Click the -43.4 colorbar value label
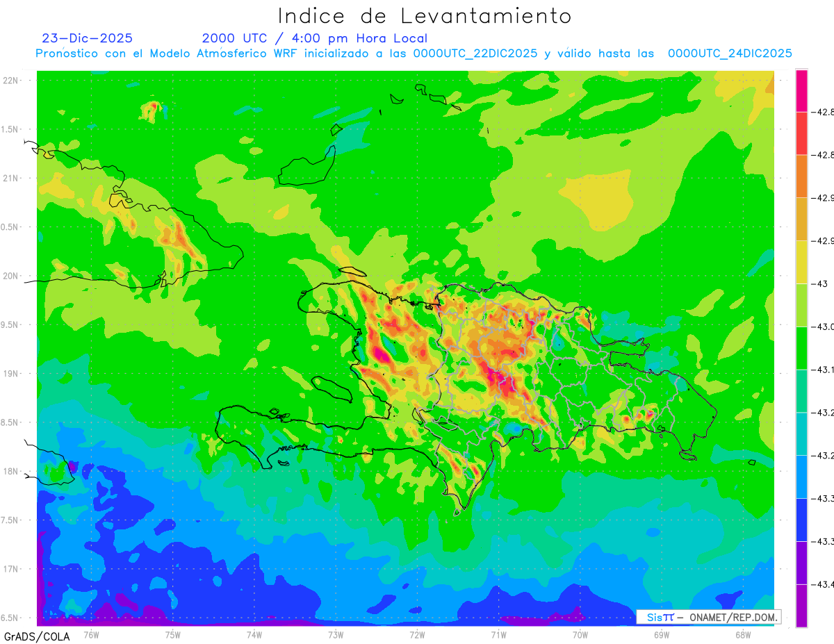The height and width of the screenshot is (644, 834). tap(822, 584)
